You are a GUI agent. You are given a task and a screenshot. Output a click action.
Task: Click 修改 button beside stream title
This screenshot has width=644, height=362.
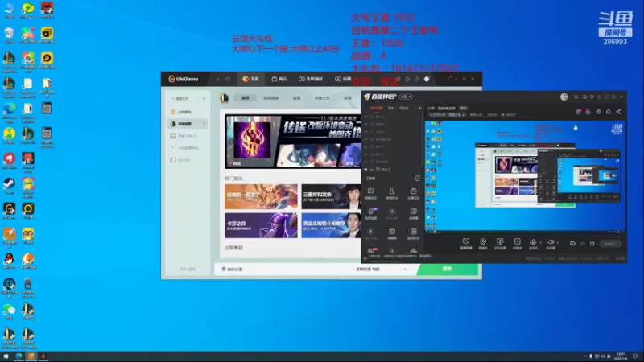[464, 109]
